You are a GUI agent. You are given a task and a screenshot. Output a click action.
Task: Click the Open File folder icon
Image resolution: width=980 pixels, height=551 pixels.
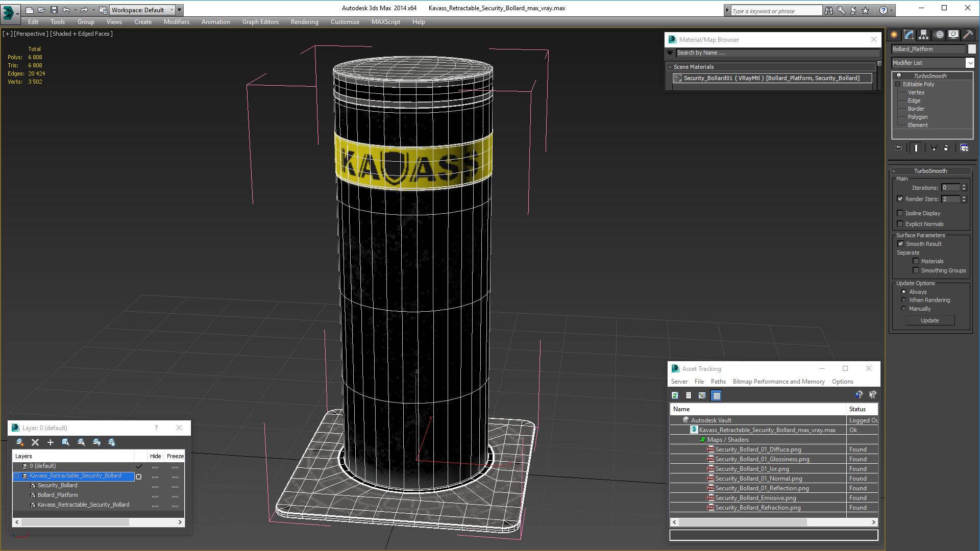tap(42, 10)
